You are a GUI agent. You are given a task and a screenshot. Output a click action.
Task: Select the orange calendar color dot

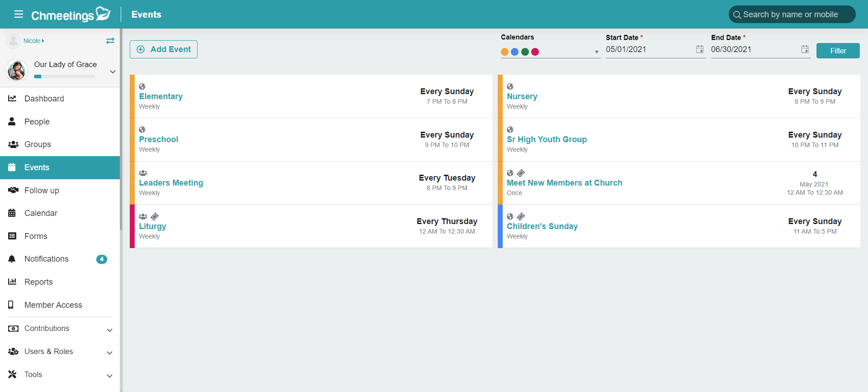tap(505, 52)
